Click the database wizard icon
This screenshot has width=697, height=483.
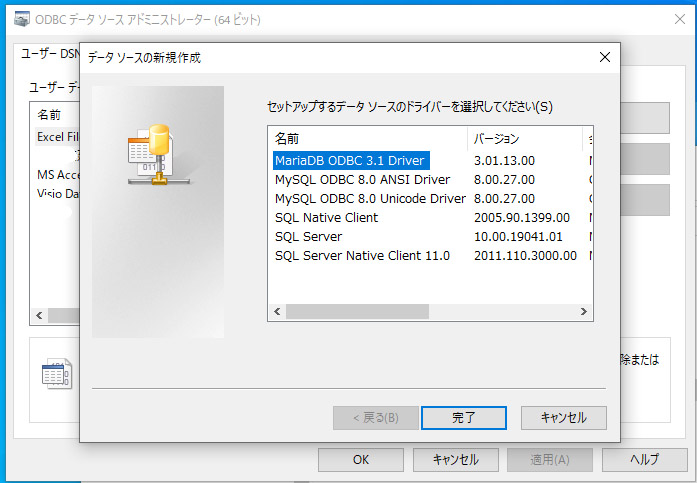pos(158,155)
